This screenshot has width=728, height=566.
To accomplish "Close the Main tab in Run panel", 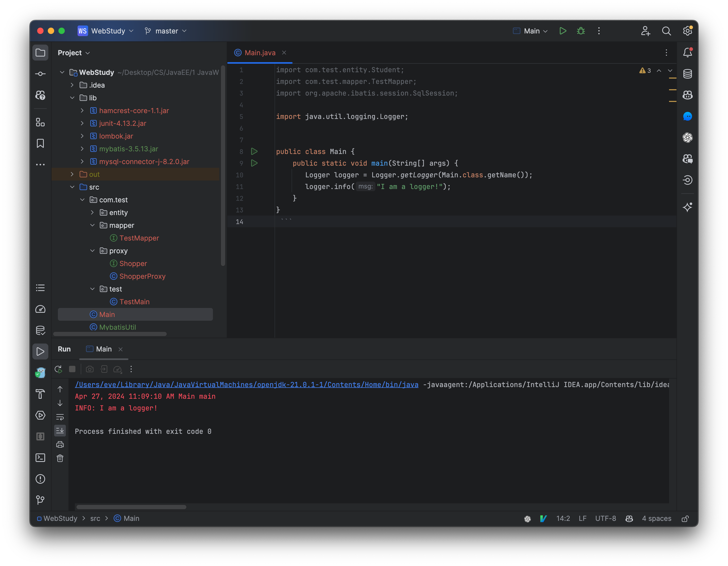I will (121, 349).
